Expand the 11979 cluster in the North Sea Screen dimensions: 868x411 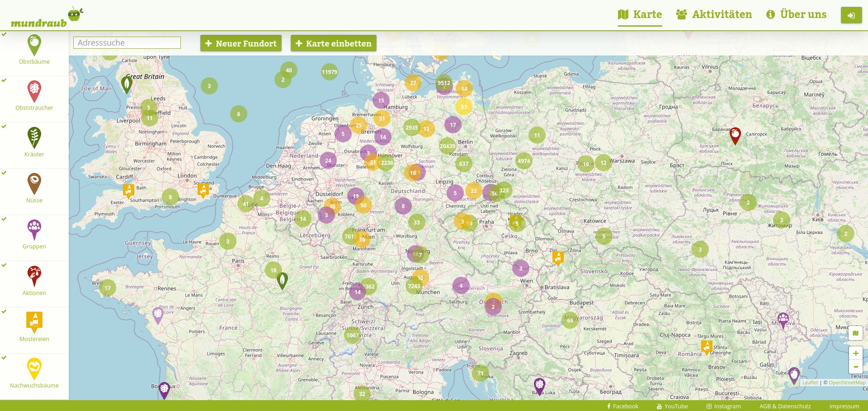coord(329,72)
